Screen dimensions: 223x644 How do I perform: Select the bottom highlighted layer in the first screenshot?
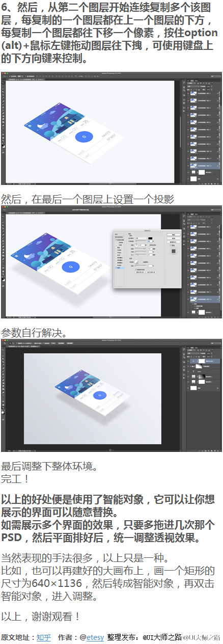coord(204,165)
